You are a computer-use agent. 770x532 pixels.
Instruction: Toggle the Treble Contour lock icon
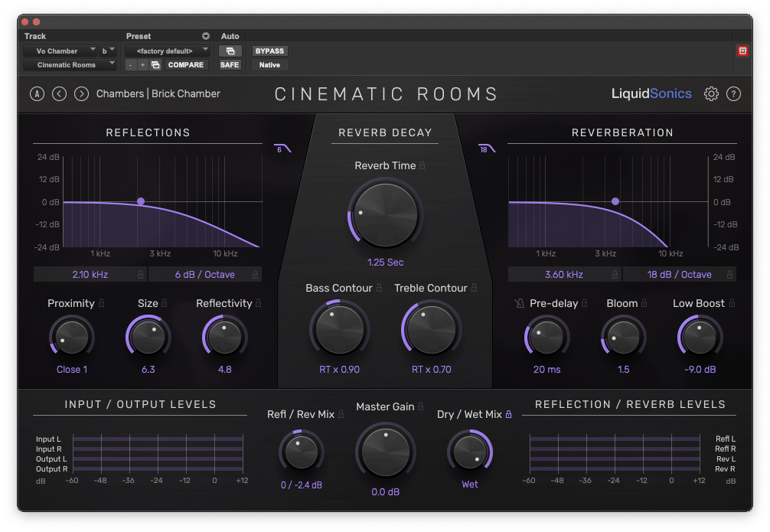(474, 287)
